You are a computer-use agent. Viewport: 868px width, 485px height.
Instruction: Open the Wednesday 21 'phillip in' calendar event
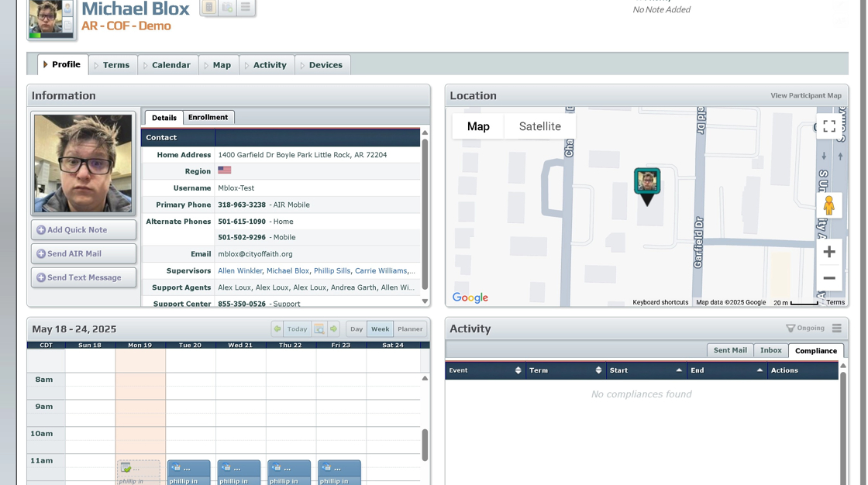coord(239,473)
